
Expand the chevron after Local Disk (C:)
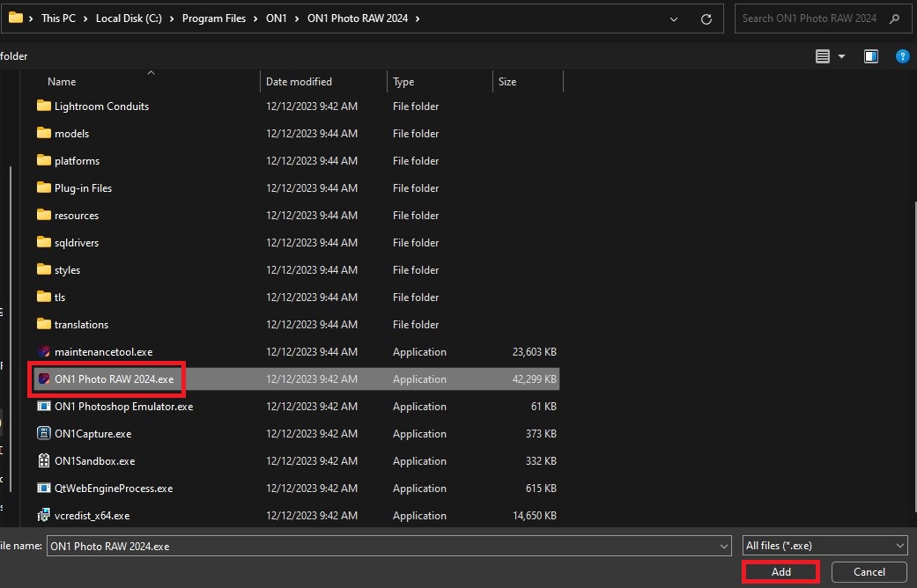point(172,18)
